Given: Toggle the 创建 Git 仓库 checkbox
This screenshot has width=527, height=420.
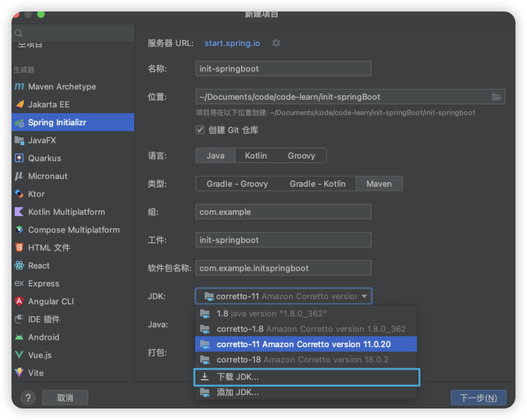Looking at the screenshot, I should tap(200, 130).
